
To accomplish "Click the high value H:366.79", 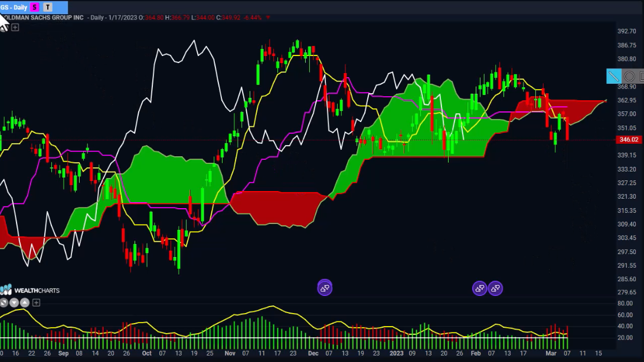I will pyautogui.click(x=178, y=18).
